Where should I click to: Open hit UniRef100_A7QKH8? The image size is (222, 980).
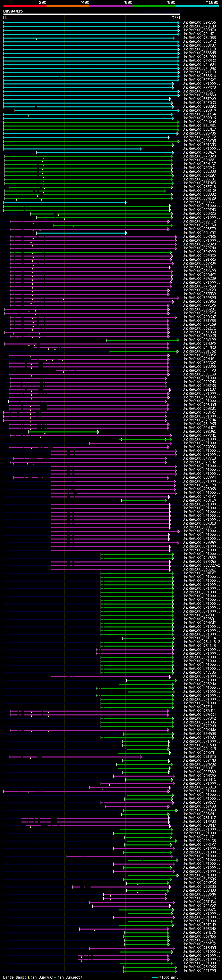(x=199, y=26)
